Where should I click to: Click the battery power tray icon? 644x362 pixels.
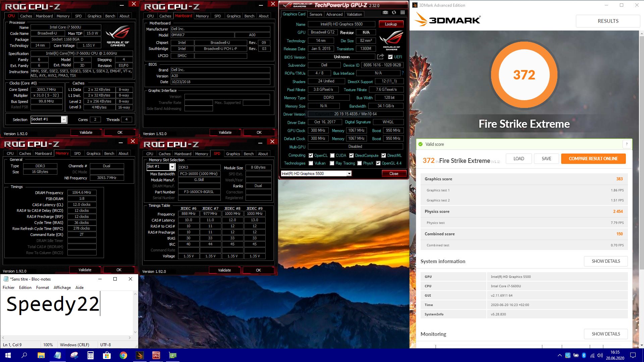click(576, 355)
